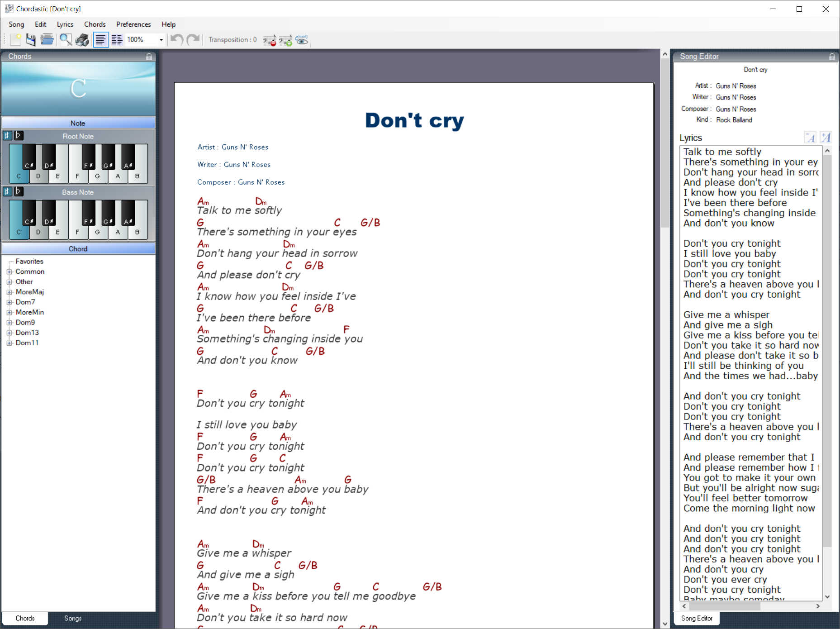Open a song file with the folder icon
This screenshot has height=629, width=840.
click(x=47, y=40)
